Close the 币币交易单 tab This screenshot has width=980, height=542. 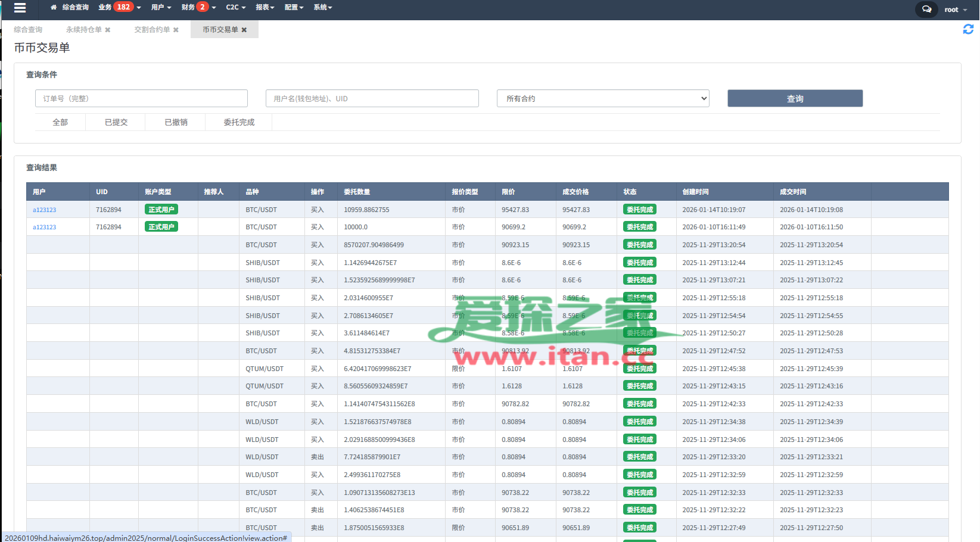tap(244, 30)
